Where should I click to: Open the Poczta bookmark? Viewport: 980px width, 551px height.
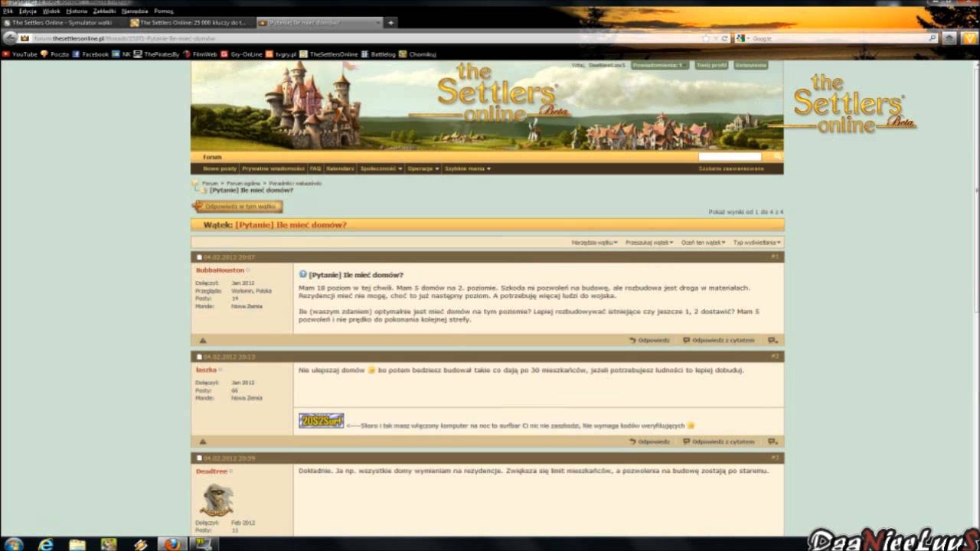55,54
